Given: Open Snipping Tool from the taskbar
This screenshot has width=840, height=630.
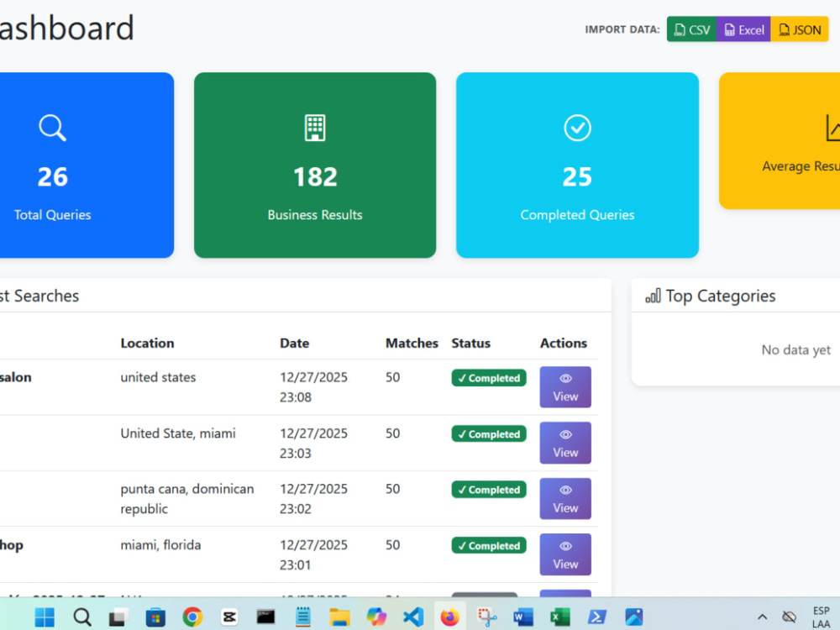Looking at the screenshot, I should click(486, 617).
